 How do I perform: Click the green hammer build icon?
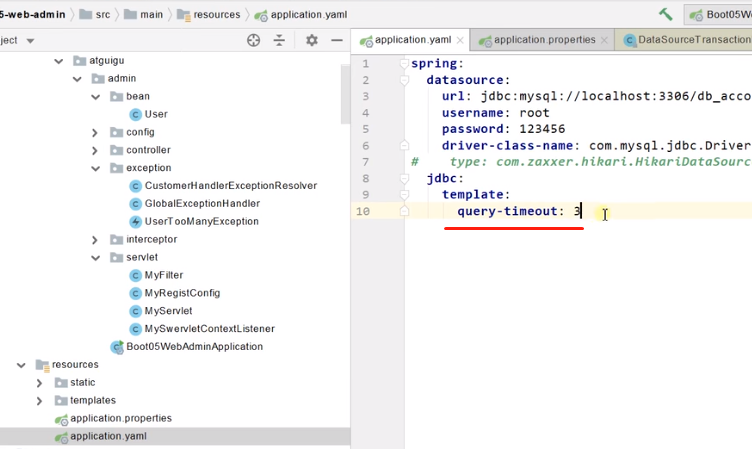pos(666,14)
